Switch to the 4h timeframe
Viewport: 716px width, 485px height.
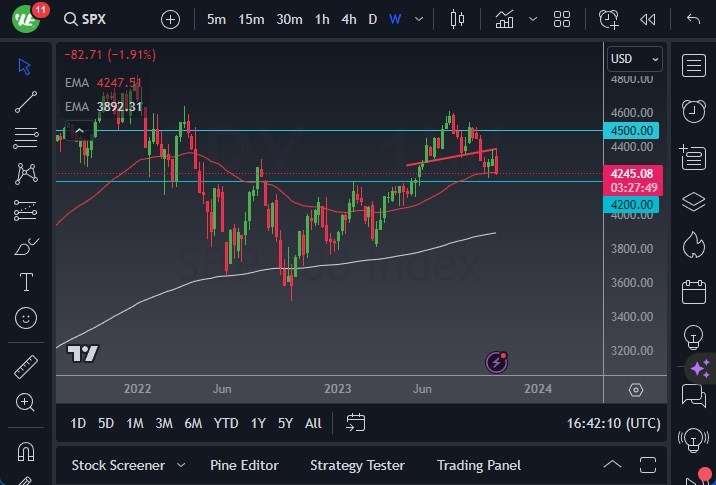pos(349,19)
